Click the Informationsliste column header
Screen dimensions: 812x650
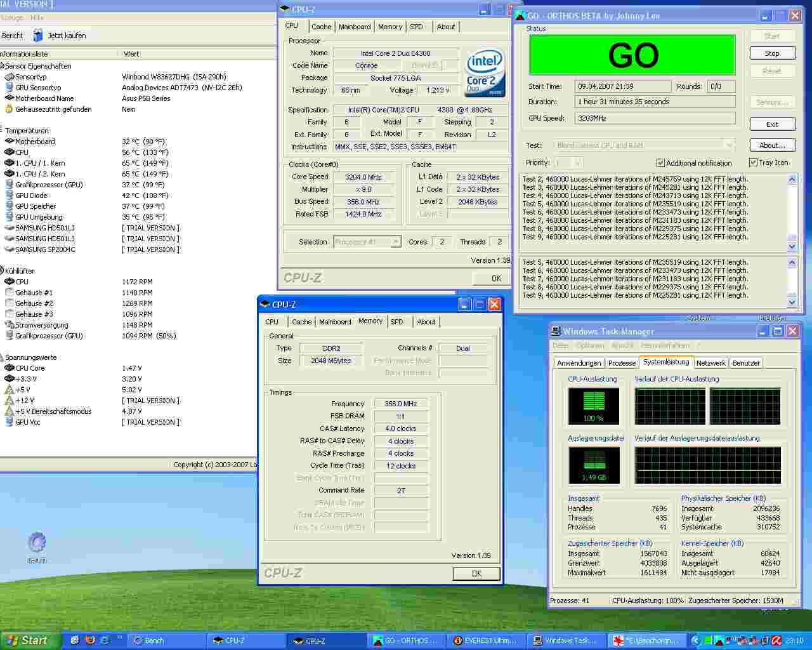58,54
